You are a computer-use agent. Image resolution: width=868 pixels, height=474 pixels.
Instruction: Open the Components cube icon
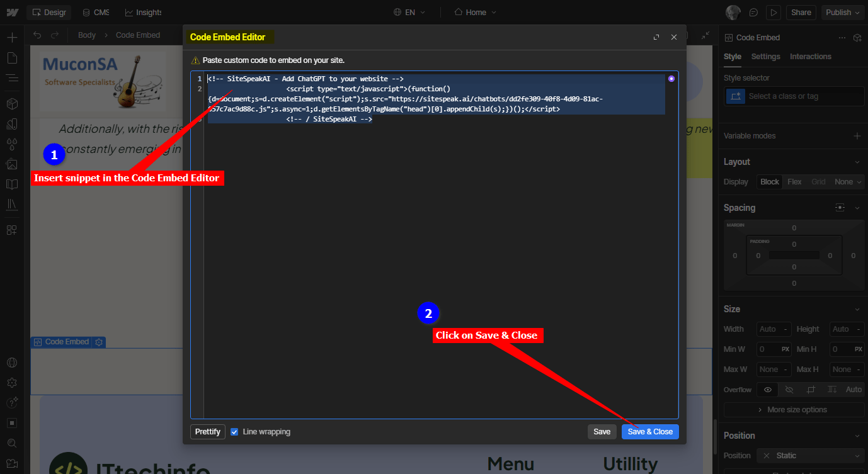12,103
